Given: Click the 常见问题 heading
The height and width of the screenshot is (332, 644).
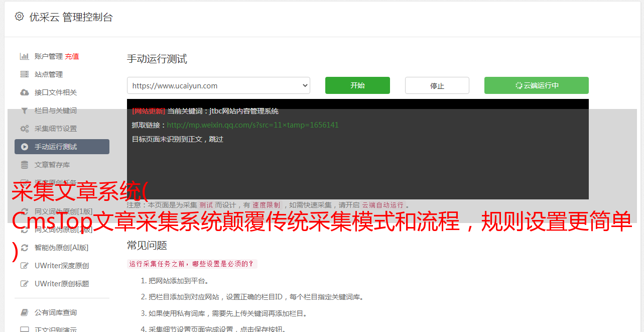Looking at the screenshot, I should point(147,245).
